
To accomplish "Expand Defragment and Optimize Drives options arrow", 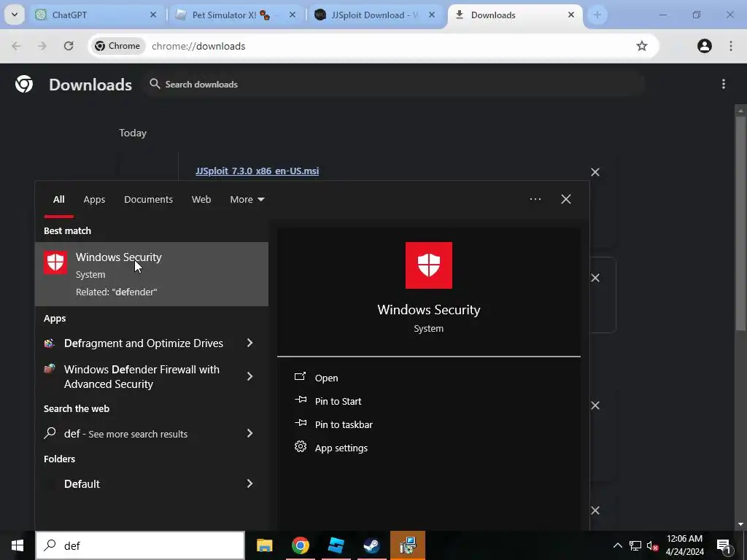I will click(249, 343).
